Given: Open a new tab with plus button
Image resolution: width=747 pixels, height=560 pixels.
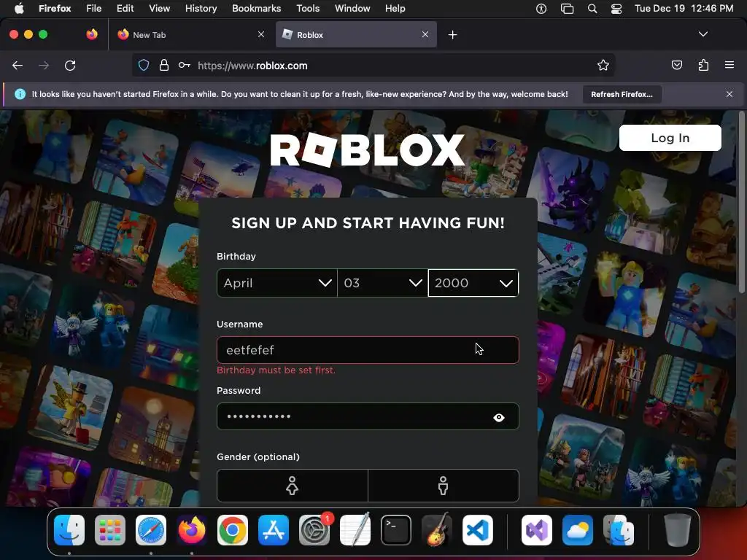Looking at the screenshot, I should click(452, 35).
